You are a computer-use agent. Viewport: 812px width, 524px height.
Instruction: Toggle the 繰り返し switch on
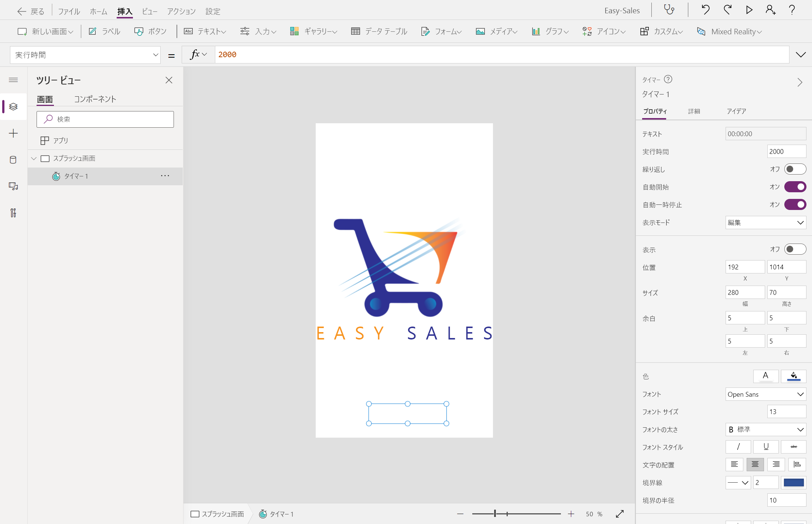click(x=795, y=169)
